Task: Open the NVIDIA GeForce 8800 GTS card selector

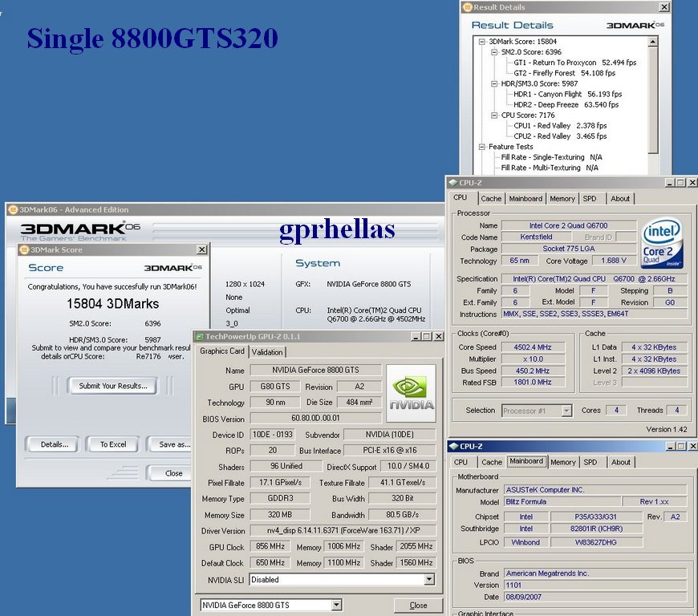Action: pyautogui.click(x=336, y=605)
